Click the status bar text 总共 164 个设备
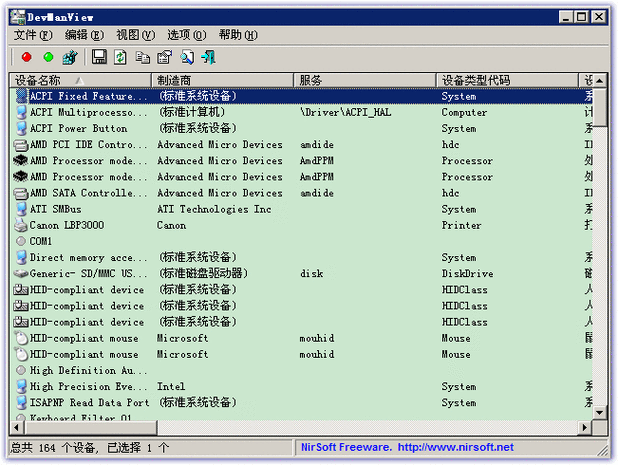 tap(53, 448)
